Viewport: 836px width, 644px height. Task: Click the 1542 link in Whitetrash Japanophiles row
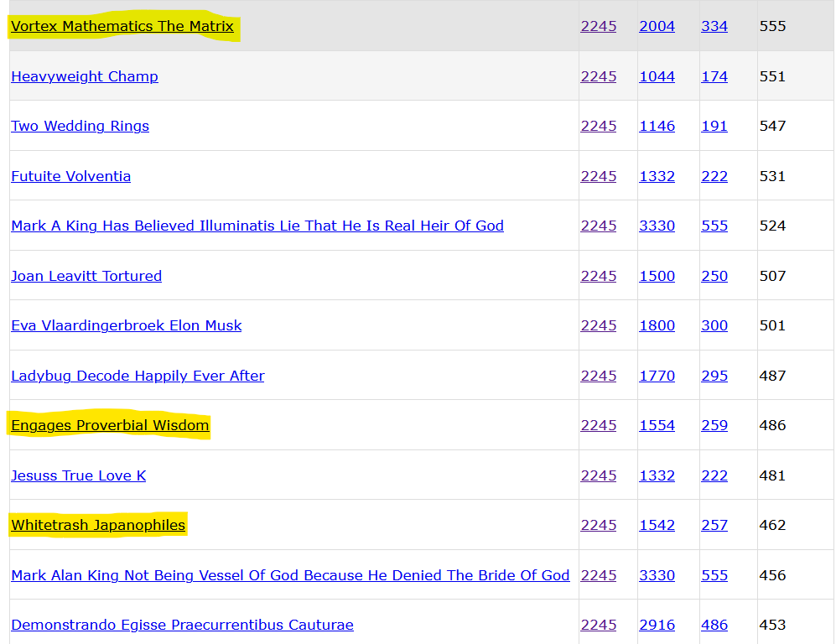657,525
